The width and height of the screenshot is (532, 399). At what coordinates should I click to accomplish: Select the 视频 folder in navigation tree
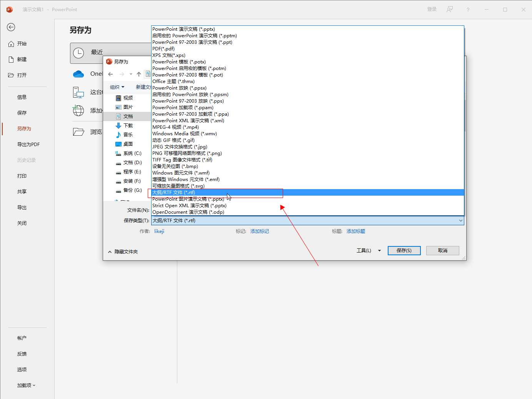(x=124, y=98)
